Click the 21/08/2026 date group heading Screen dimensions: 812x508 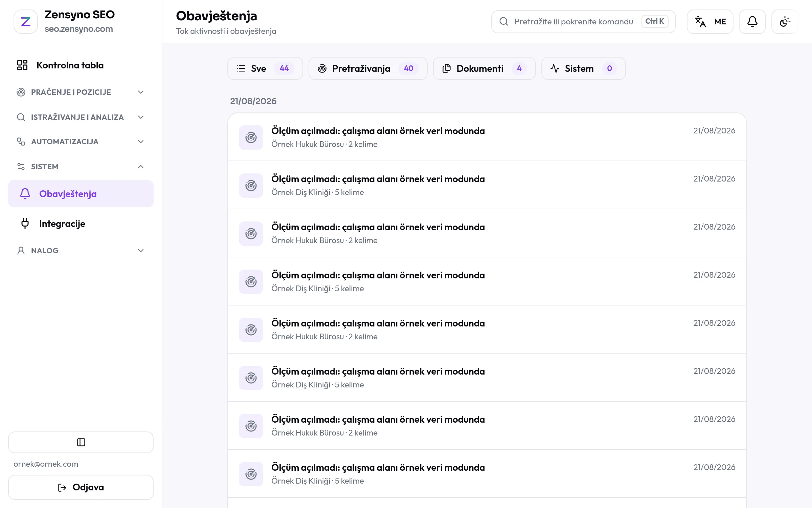click(x=253, y=101)
